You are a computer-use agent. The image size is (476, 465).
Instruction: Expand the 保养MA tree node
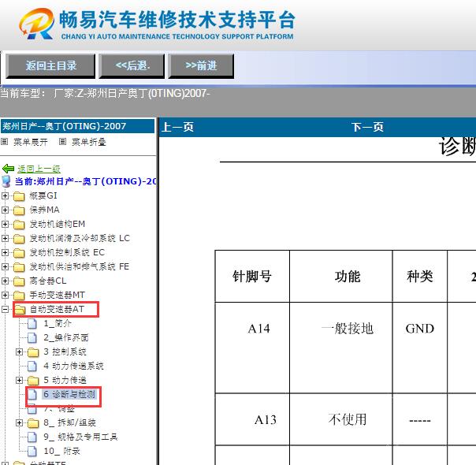tap(5, 210)
